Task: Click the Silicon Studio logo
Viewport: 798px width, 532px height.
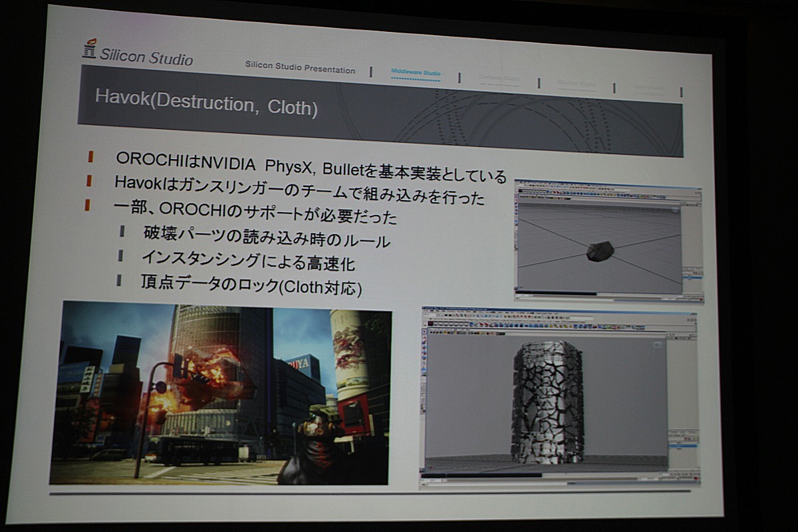Action: [137, 55]
